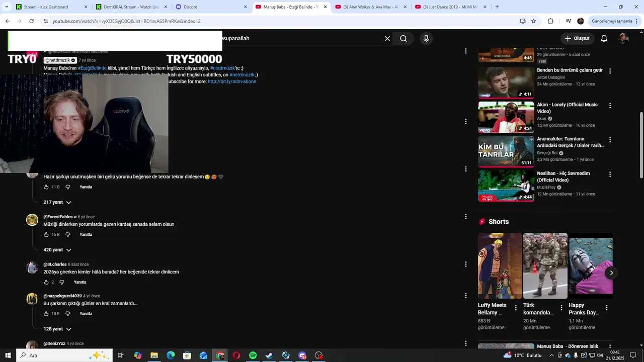Viewport: 644px width, 362px height.
Task: Open the bit.ly/ndm-abone subscribe link
Action: click(232, 81)
